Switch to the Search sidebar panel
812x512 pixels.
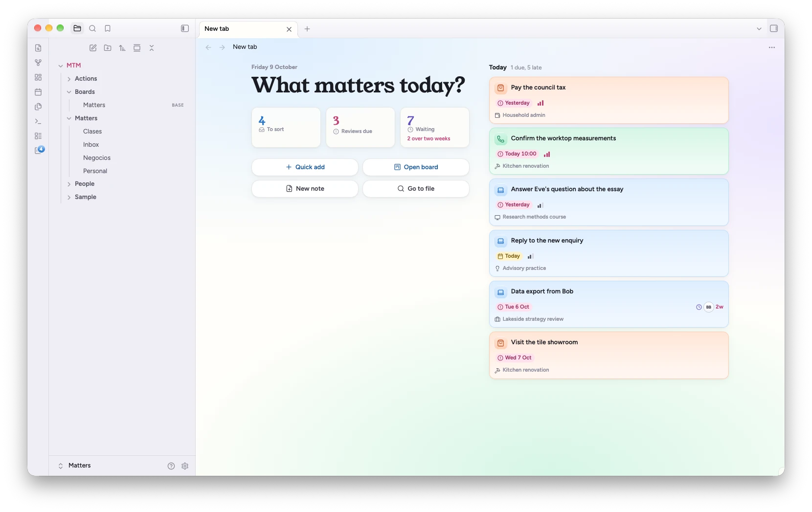(x=92, y=28)
